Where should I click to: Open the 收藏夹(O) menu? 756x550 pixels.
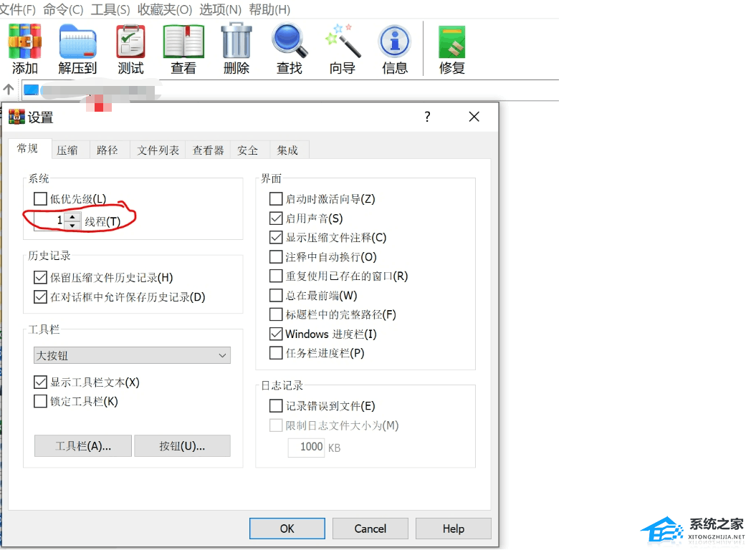click(x=165, y=9)
